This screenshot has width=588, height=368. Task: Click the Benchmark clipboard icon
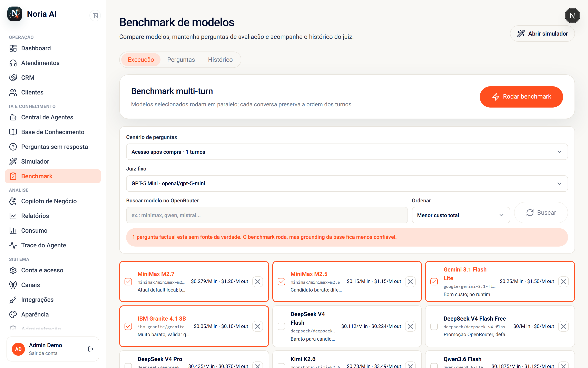tap(13, 176)
